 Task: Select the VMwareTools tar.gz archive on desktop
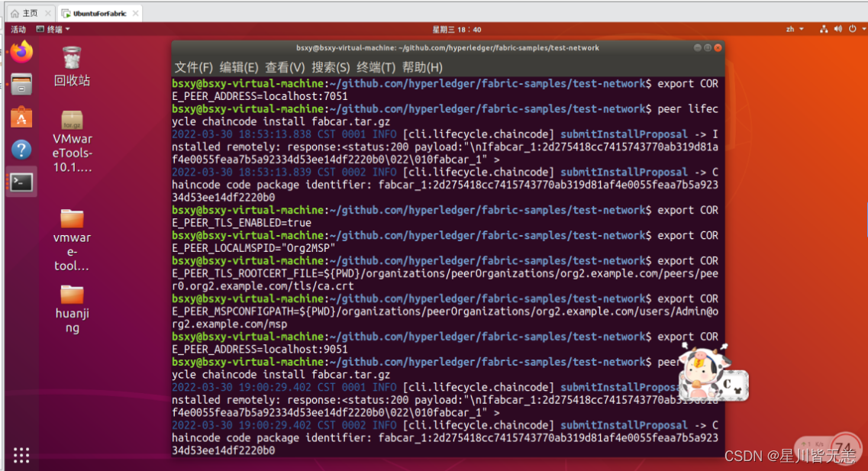click(x=72, y=142)
